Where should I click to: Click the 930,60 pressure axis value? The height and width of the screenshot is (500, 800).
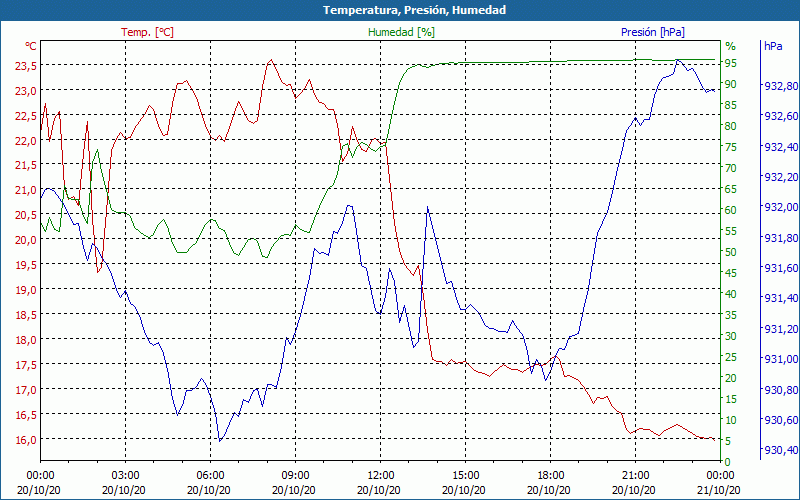781,420
